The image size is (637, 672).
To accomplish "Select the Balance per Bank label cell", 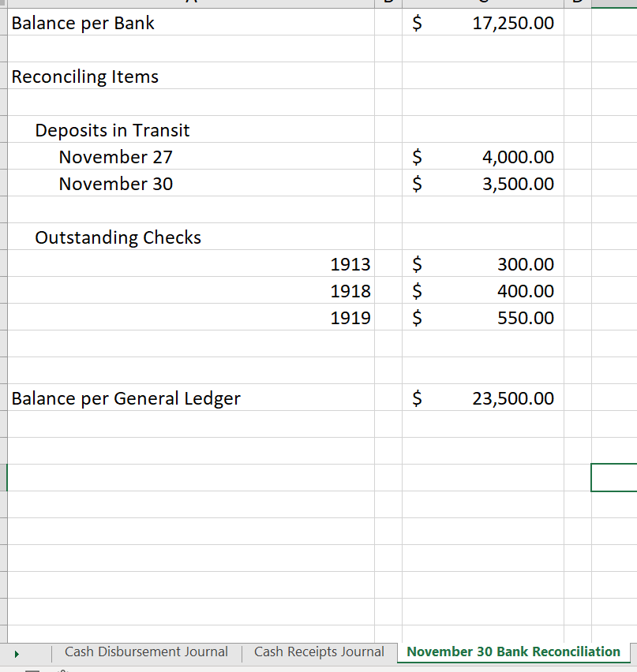I will tap(191, 22).
